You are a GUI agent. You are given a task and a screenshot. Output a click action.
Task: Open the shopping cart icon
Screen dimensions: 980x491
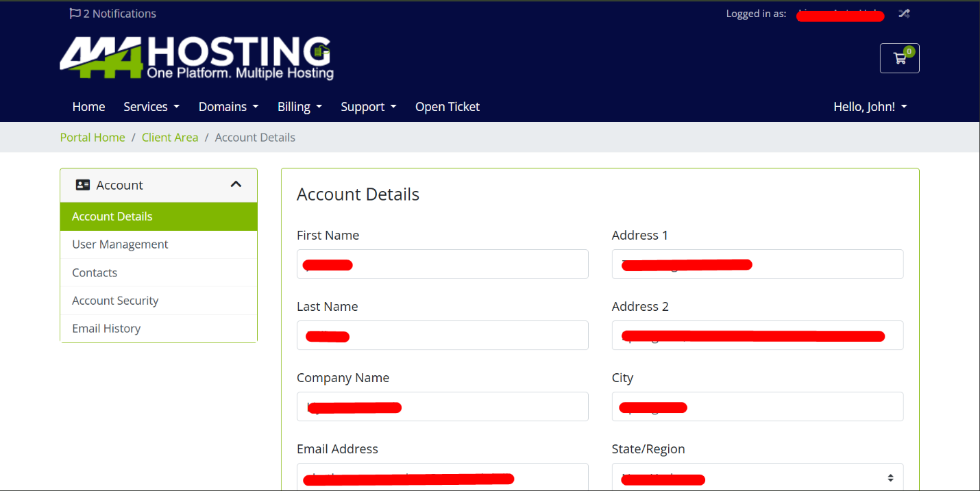899,58
